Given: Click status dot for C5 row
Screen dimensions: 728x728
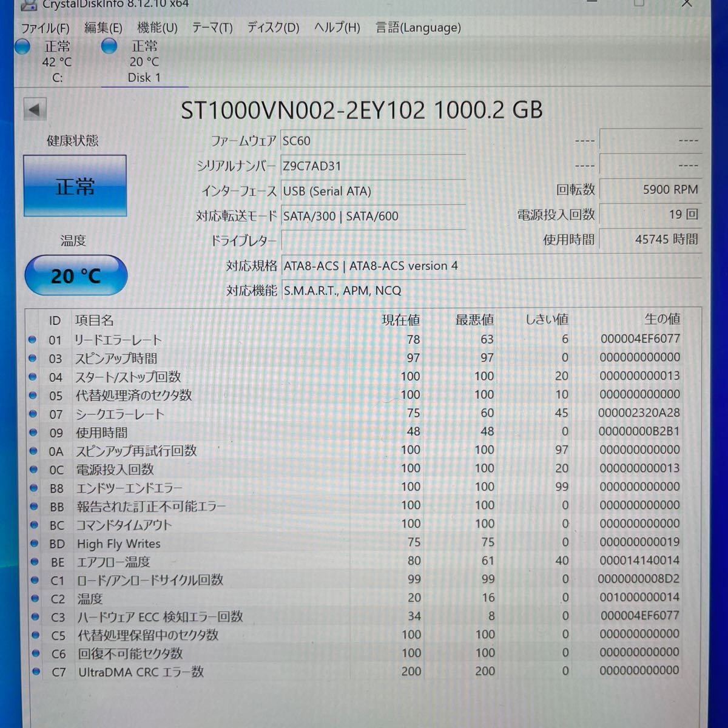Looking at the screenshot, I should click(x=36, y=635).
